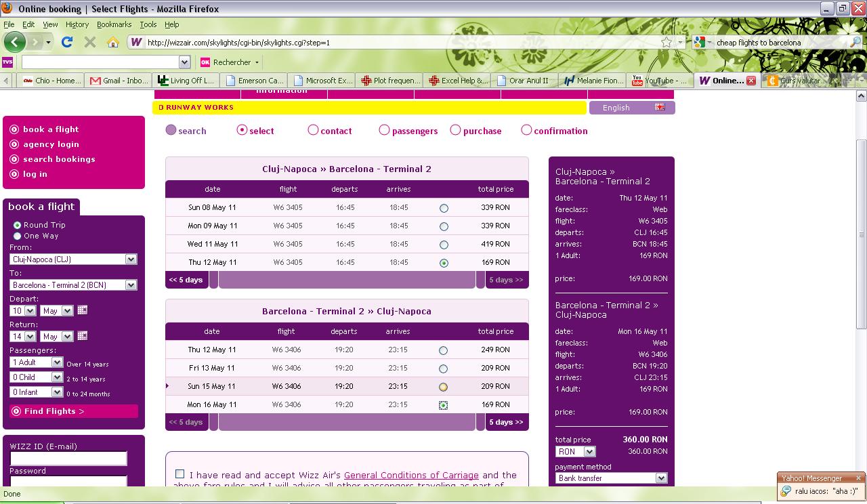The image size is (867, 504).
Task: Open the Return day dropdown
Action: coord(22,337)
